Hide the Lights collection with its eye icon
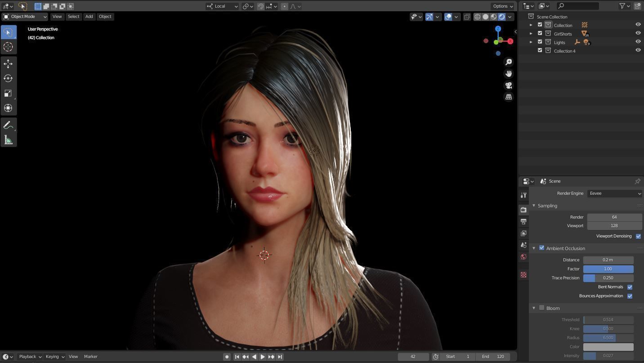Image resolution: width=644 pixels, height=363 pixels. point(638,42)
